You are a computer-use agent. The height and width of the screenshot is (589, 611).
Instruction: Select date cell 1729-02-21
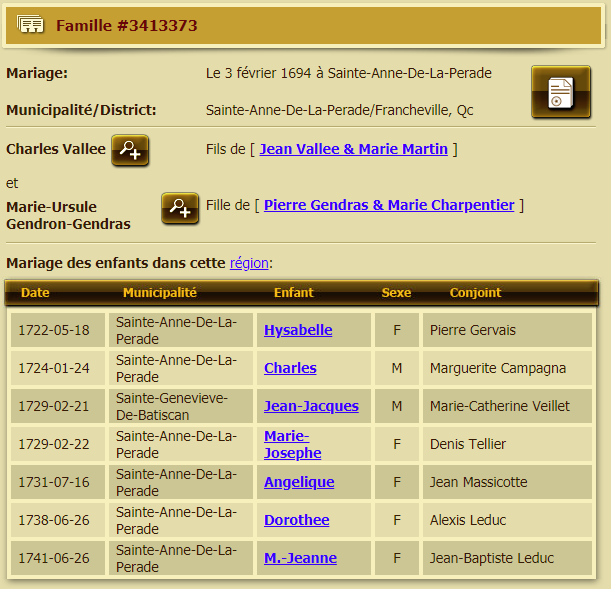click(x=58, y=406)
